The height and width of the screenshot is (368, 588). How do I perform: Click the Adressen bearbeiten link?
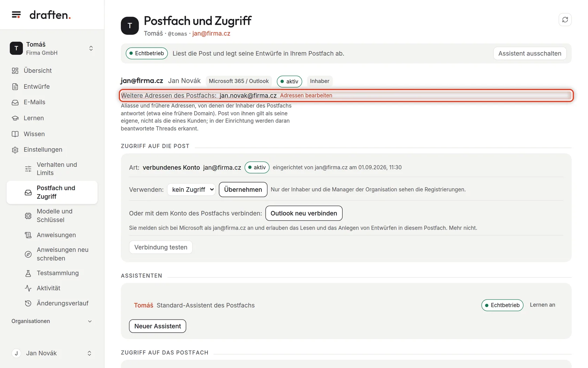click(x=306, y=95)
